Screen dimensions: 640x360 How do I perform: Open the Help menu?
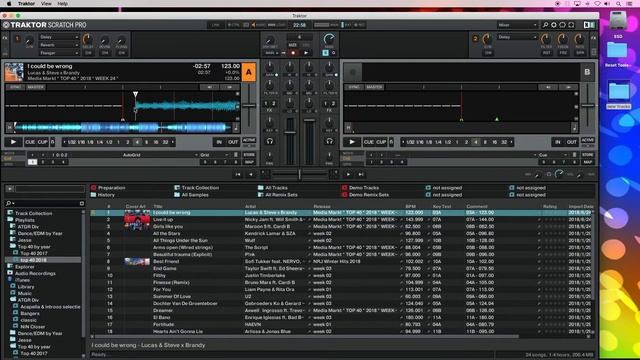[x=62, y=4]
